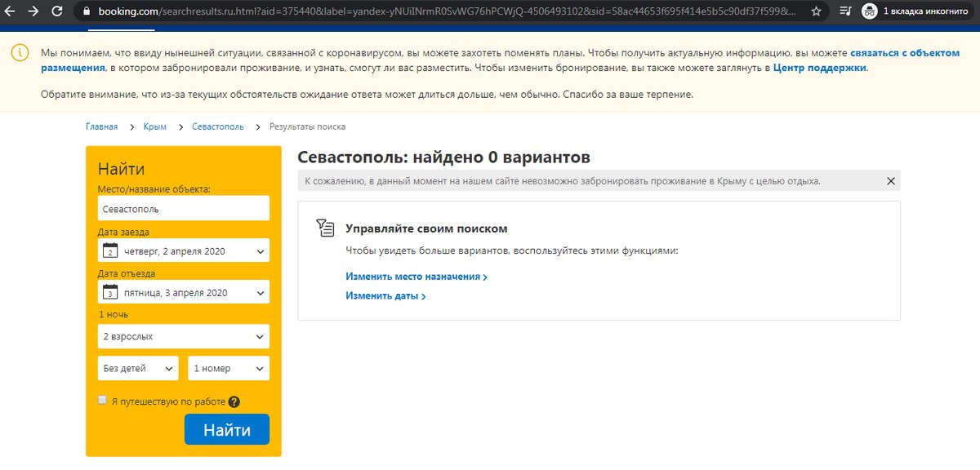Open the '1 номер' rooms dropdown
The height and width of the screenshot is (470, 980).
coord(228,368)
